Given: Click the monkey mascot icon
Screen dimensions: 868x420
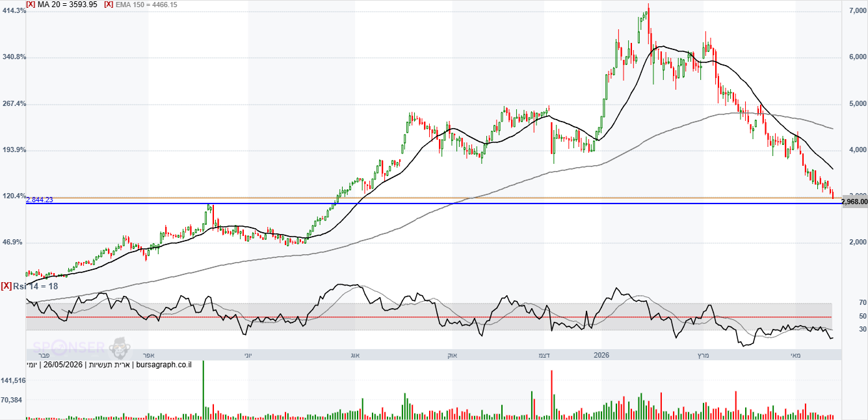Looking at the screenshot, I should coord(118,348).
